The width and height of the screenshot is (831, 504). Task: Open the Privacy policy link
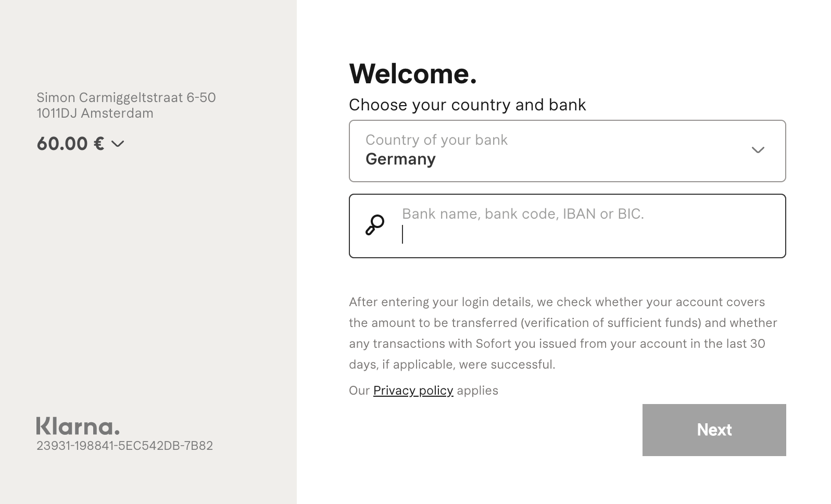pyautogui.click(x=413, y=390)
